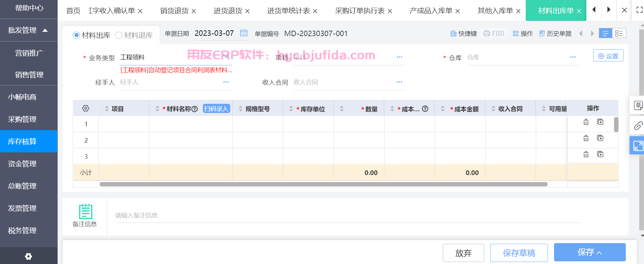Image resolution: width=644 pixels, height=264 pixels.
Task: Click the table column settings gear
Action: [86, 108]
